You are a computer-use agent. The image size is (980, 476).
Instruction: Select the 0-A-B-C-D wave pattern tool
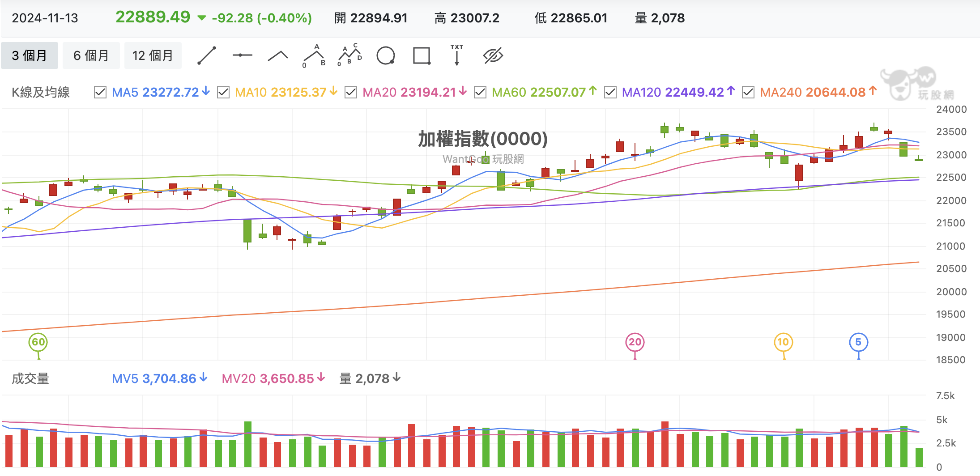(x=350, y=55)
